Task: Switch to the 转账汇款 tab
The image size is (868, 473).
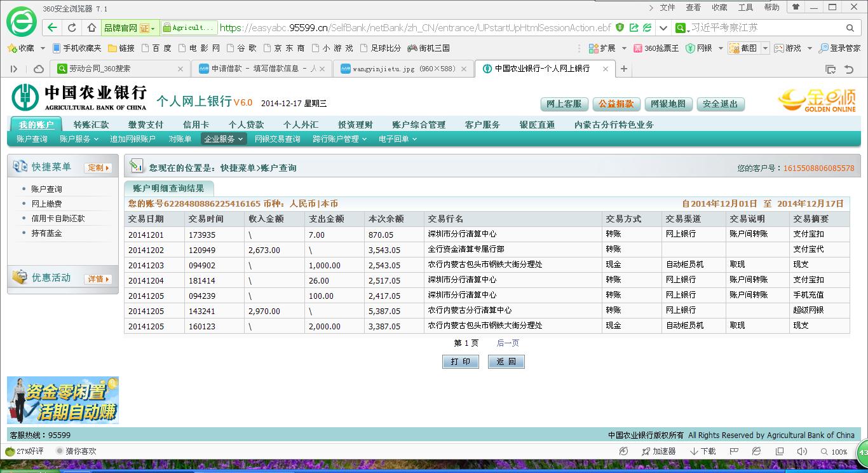Action: 91,125
